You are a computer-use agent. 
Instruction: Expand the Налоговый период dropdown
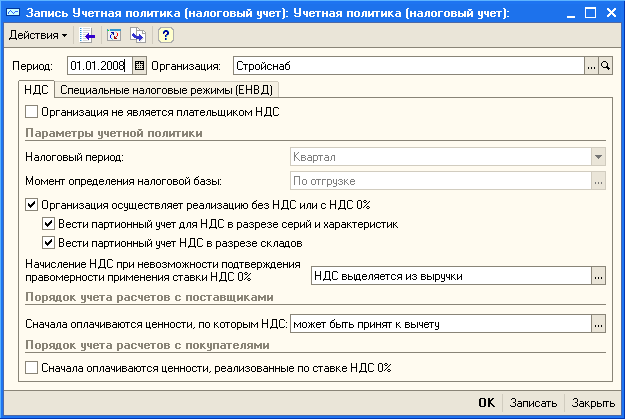click(598, 157)
